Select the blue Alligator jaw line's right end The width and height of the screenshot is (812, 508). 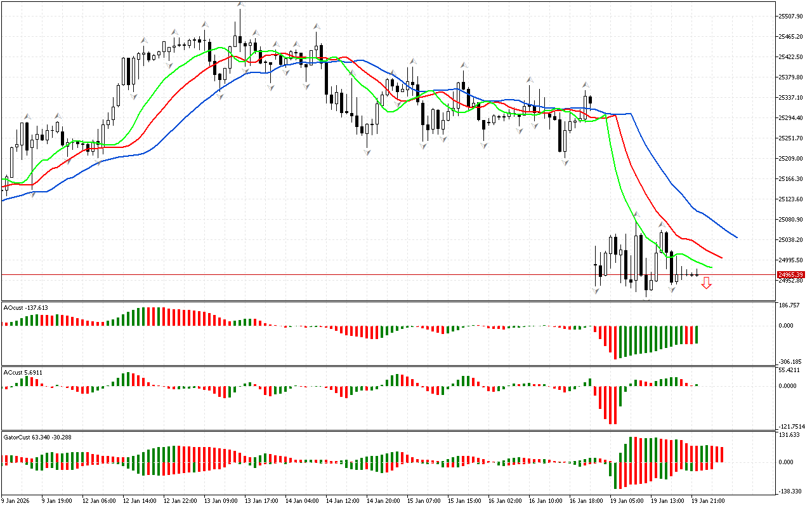[x=736, y=237]
